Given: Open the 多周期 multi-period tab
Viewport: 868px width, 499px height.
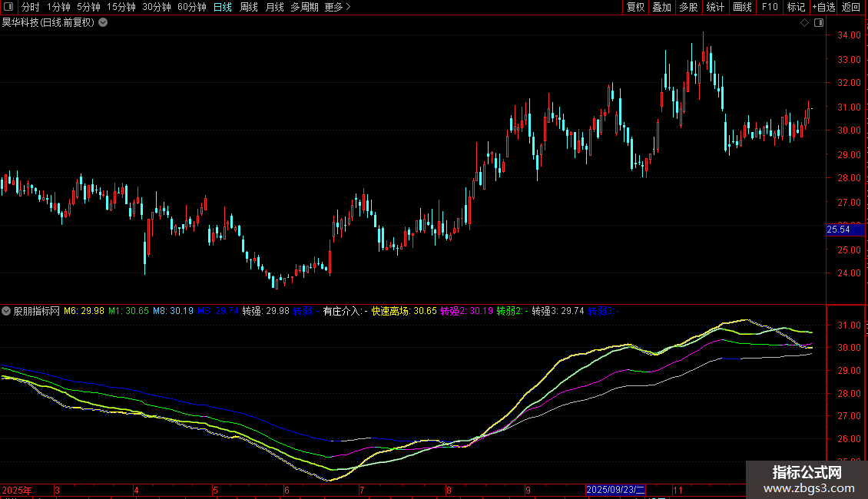Looking at the screenshot, I should (x=304, y=7).
